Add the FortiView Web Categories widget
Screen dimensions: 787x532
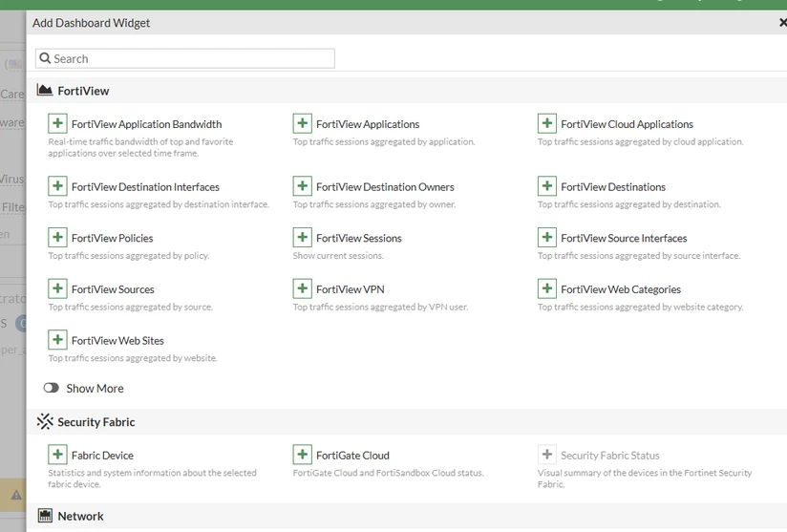point(547,288)
